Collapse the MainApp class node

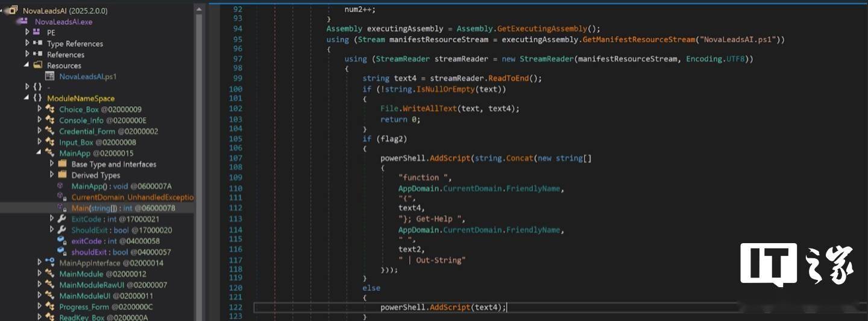coord(39,153)
